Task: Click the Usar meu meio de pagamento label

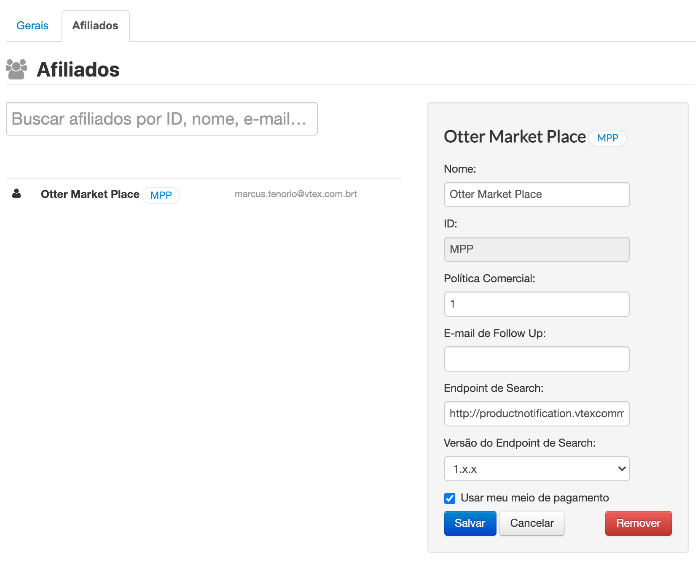Action: [x=535, y=498]
